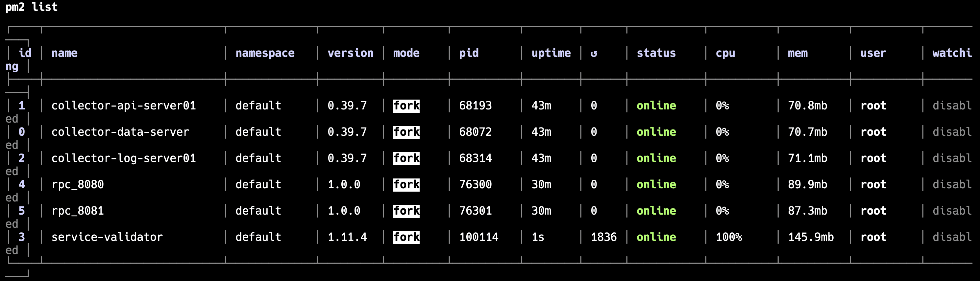Screen dimensions: 980x281
Task: Click fork badge of collector-log-server01
Action: click(x=406, y=158)
